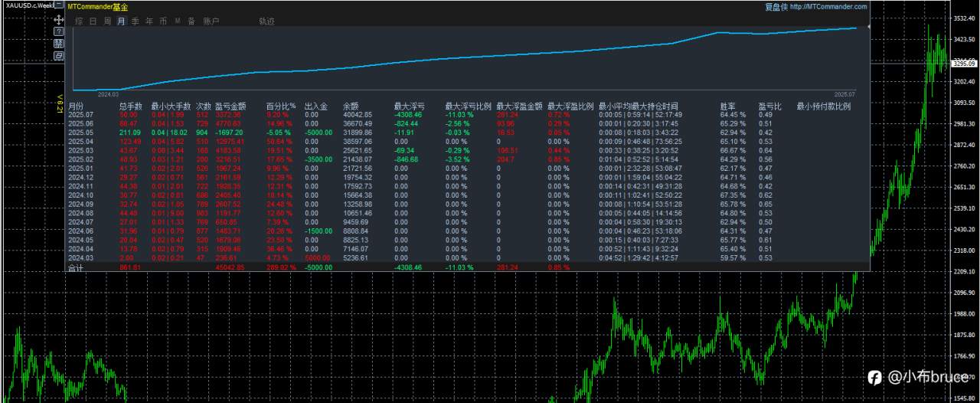Viewport: 980px width, 403px height.
Task: Select the 2025.01 month row
Action: (x=469, y=169)
